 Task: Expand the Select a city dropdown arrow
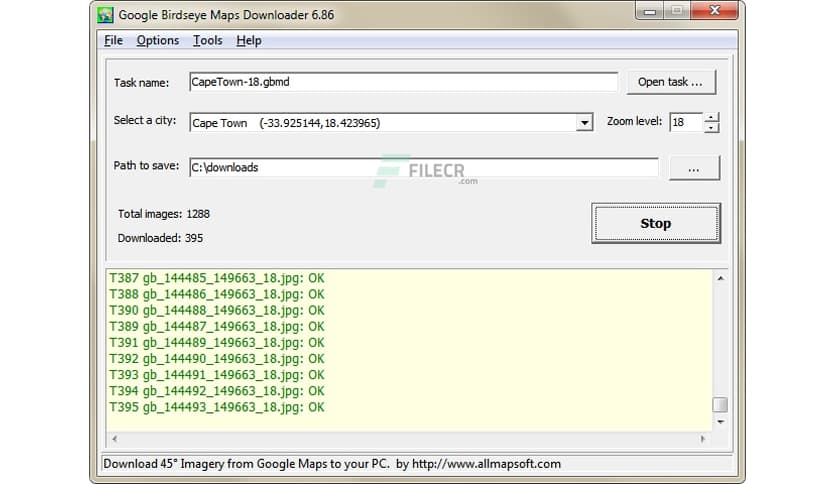click(x=584, y=123)
